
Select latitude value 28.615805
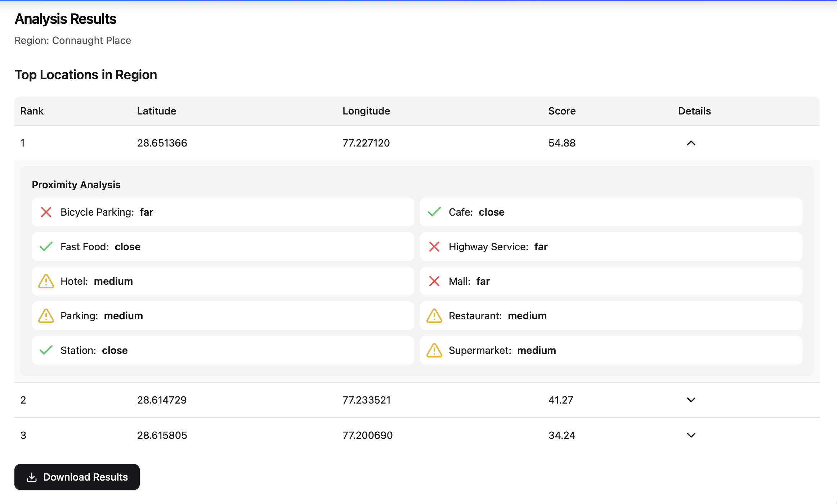(162, 435)
